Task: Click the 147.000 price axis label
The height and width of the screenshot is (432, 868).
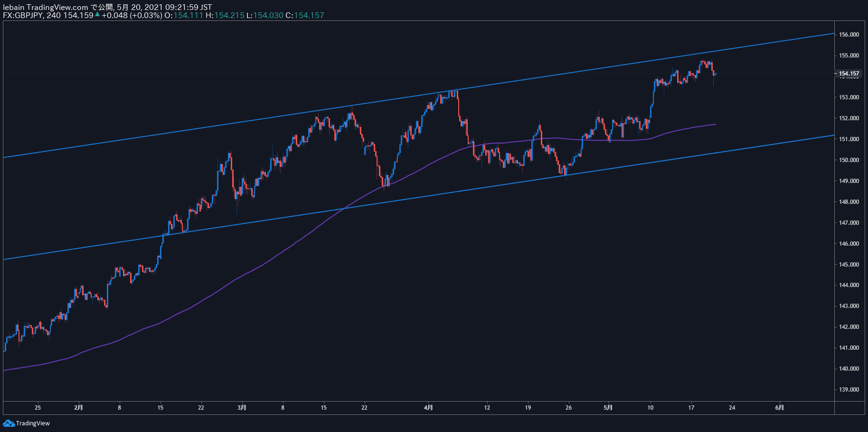Action: click(849, 223)
